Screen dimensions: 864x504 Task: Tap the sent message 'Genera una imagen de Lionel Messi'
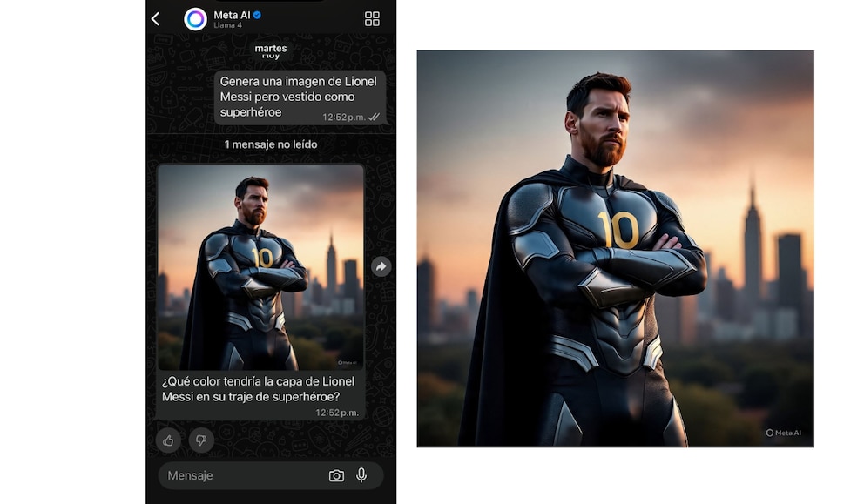point(300,97)
